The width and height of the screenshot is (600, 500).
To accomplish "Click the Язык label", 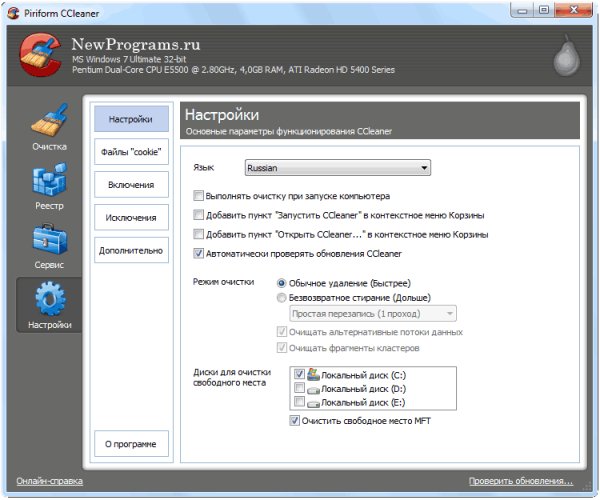I will pyautogui.click(x=204, y=167).
